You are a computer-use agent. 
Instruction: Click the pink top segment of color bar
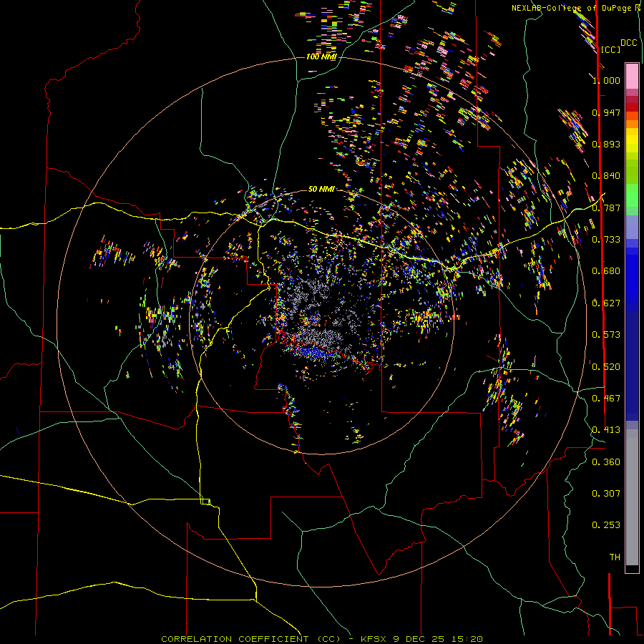pyautogui.click(x=632, y=76)
